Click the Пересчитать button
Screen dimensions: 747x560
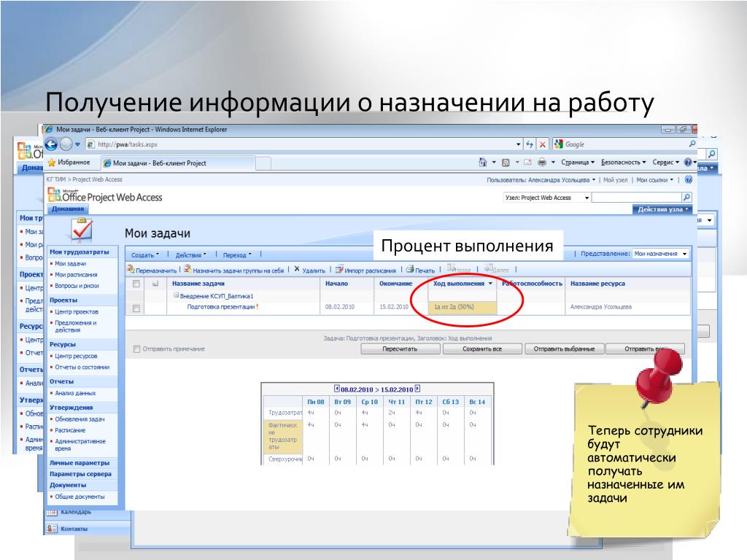click(400, 349)
